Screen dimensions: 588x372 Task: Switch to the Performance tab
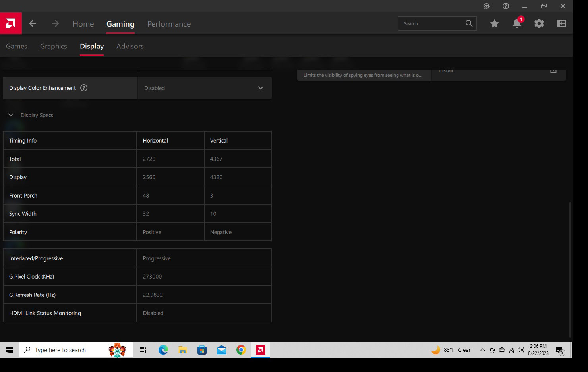[169, 24]
